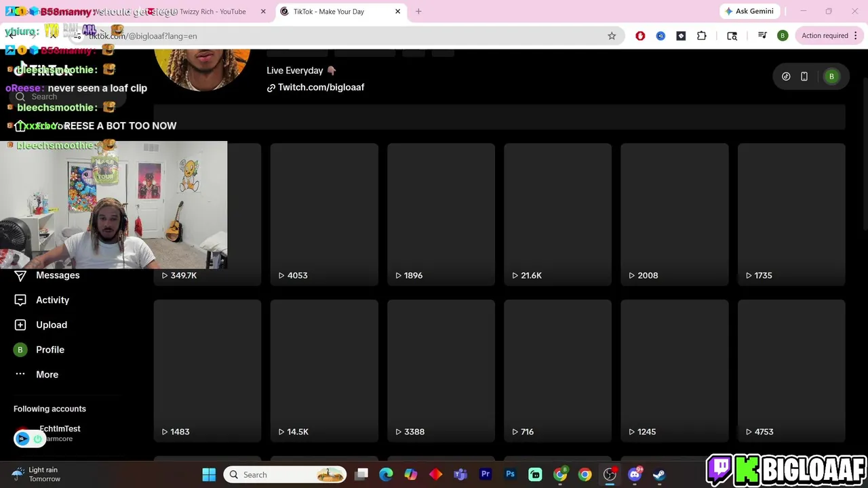Image resolution: width=868 pixels, height=488 pixels.
Task: Open the Windows Start menu
Action: [209, 474]
